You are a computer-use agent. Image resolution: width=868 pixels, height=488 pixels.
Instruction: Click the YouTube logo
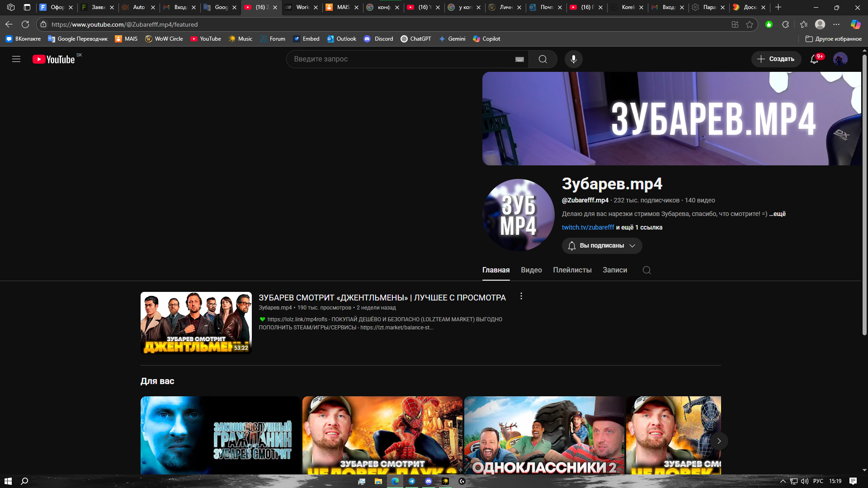point(54,59)
